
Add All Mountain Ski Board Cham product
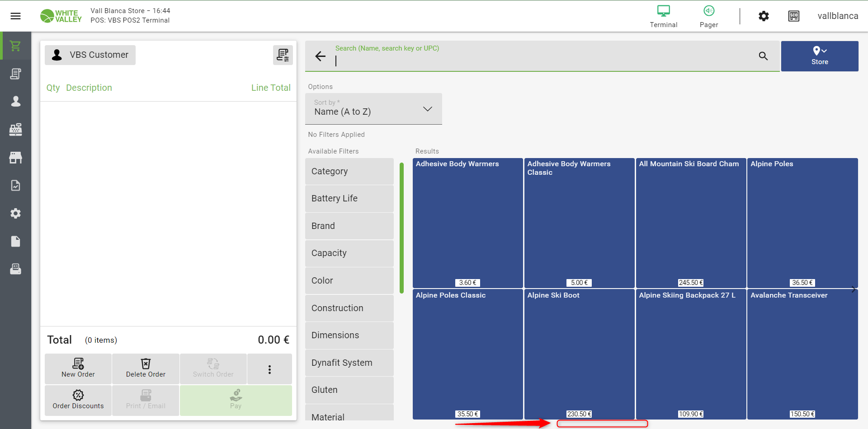click(691, 223)
